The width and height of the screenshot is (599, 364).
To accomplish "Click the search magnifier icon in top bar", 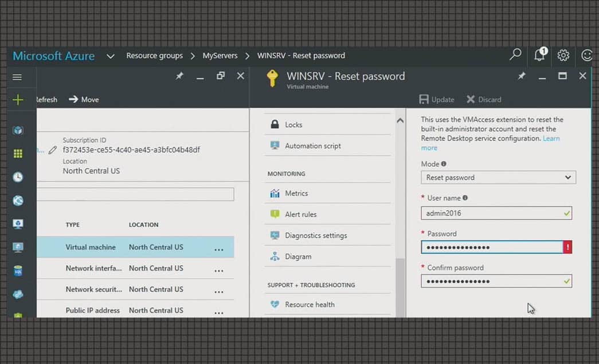I will [515, 54].
